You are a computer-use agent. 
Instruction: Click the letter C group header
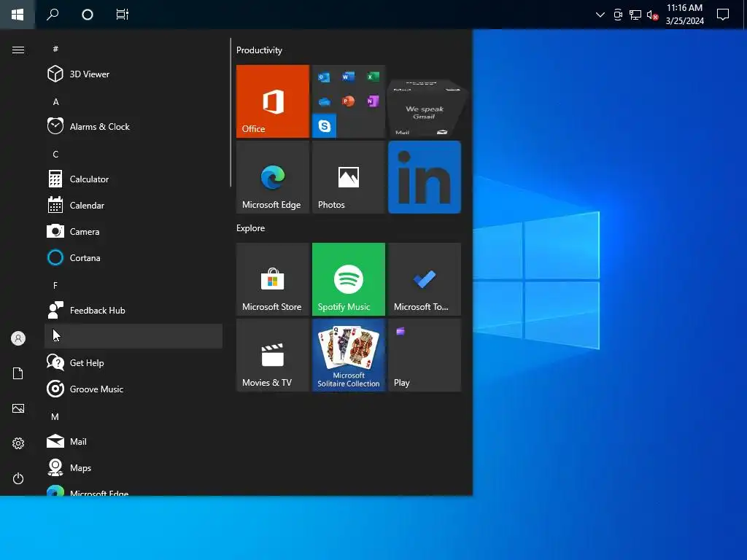coord(55,155)
